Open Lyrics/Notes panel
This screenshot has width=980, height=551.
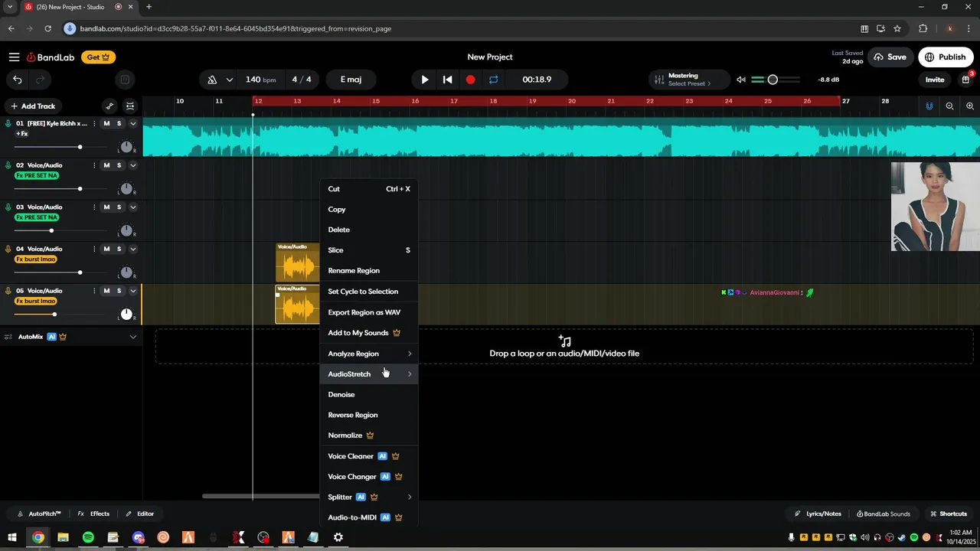coord(818,514)
